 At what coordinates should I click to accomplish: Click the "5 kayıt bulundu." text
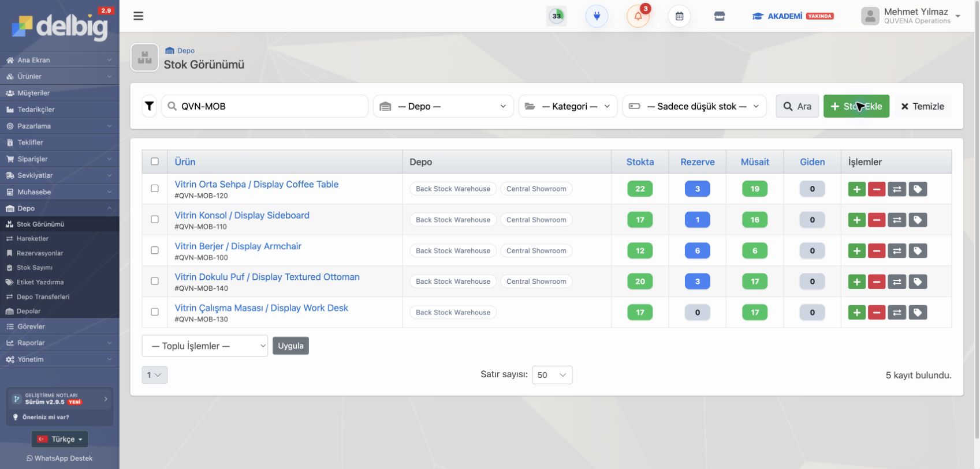(918, 375)
